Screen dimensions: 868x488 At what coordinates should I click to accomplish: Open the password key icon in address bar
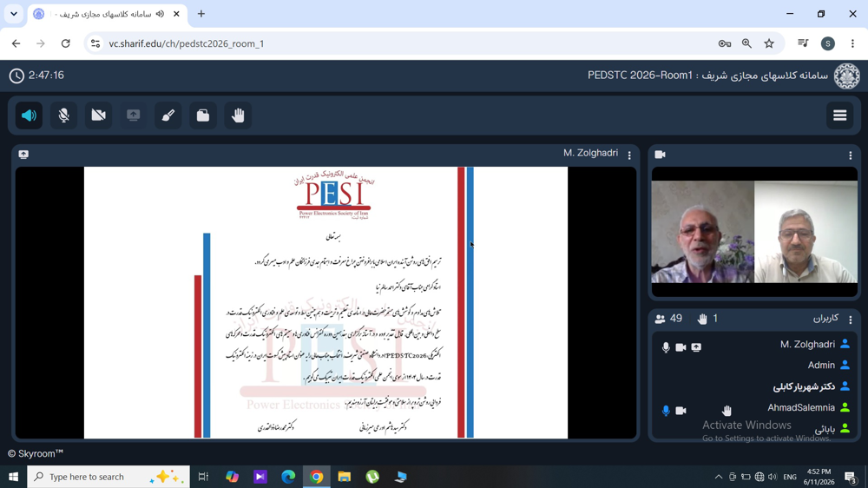pyautogui.click(x=725, y=43)
